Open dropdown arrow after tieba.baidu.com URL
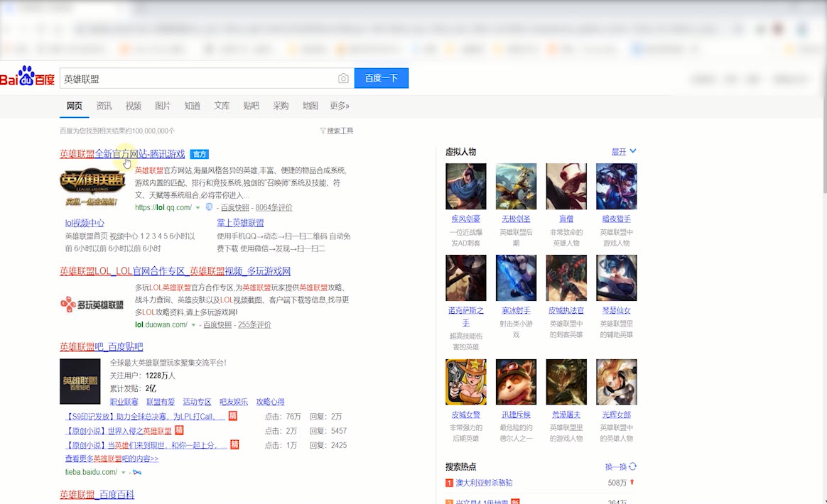The width and height of the screenshot is (827, 504). tap(123, 472)
